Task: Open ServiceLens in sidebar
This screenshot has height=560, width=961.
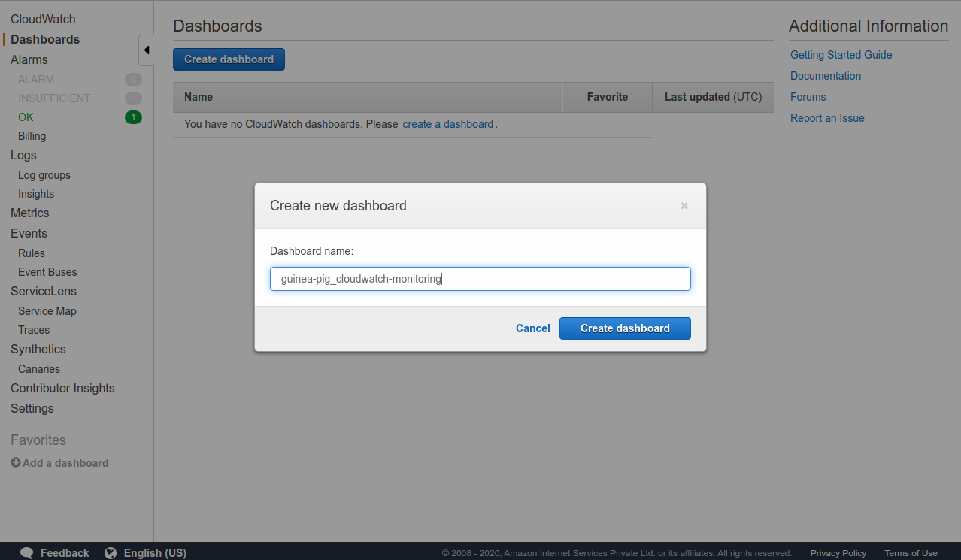Action: pos(44,292)
